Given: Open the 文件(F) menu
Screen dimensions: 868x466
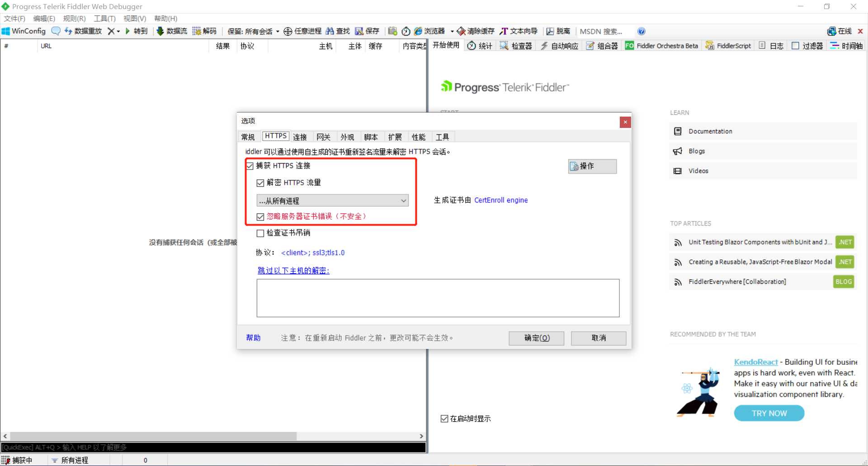Looking at the screenshot, I should [14, 19].
